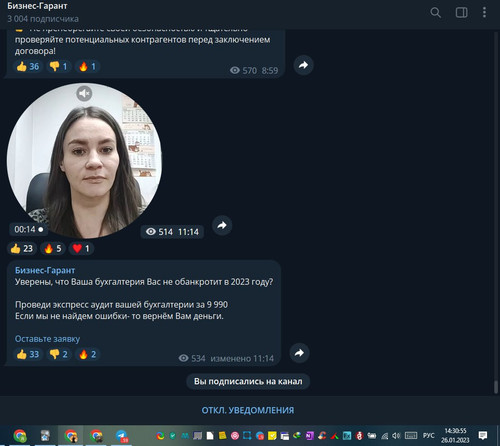
Task: Open network status tray icon
Action: [384, 436]
